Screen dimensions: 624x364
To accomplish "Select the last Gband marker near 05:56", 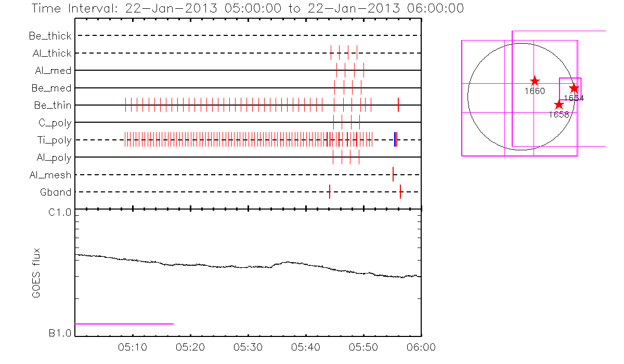I will pyautogui.click(x=400, y=192).
